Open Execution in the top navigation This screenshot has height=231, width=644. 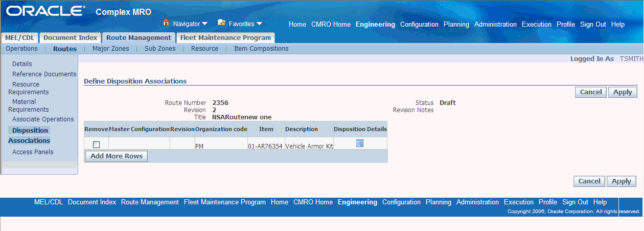537,25
